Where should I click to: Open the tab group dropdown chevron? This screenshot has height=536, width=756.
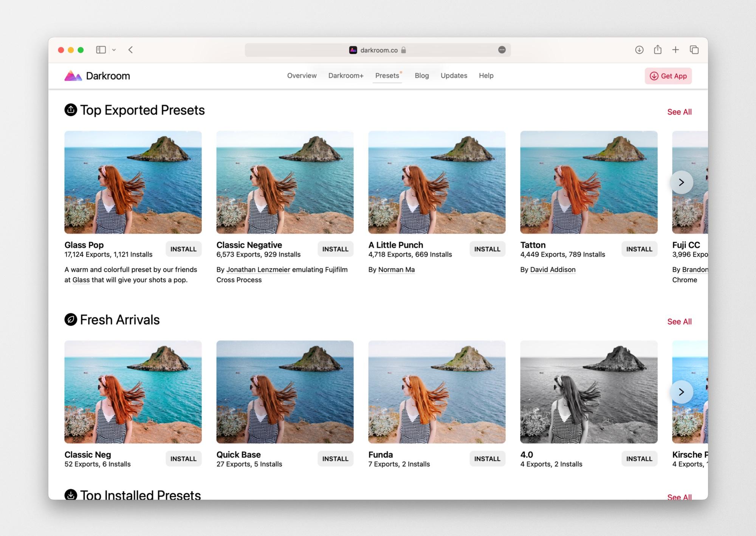pyautogui.click(x=114, y=49)
